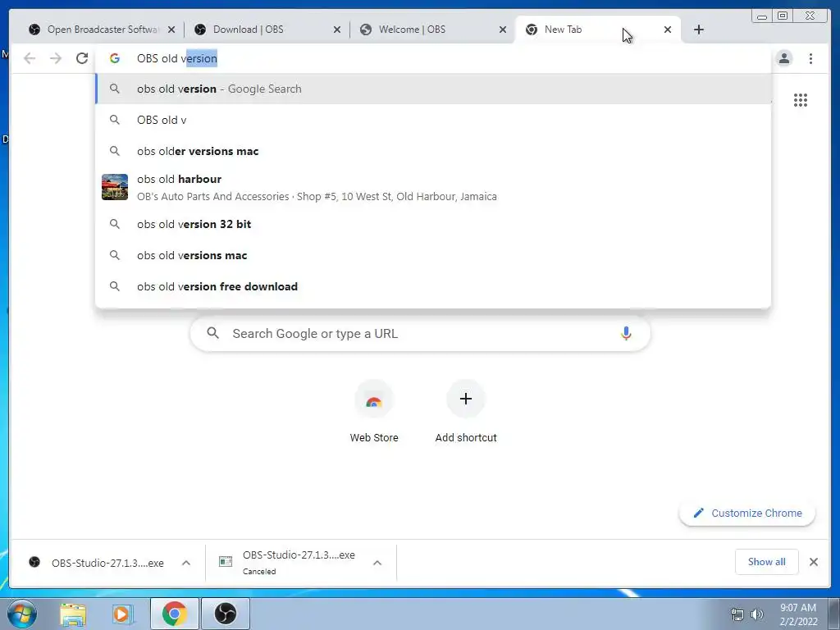
Task: Open the Chrome profile avatar icon
Action: click(784, 58)
